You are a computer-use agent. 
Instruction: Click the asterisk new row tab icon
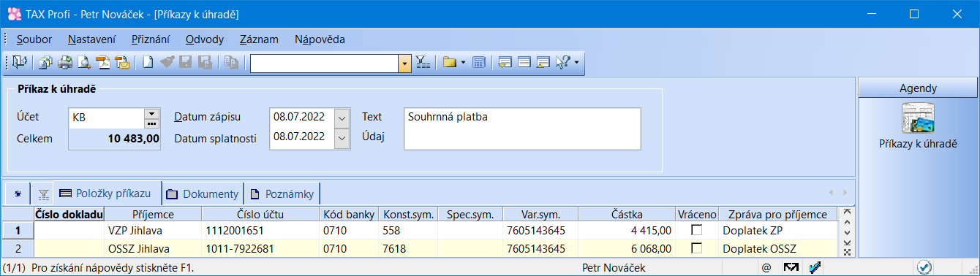point(18,194)
